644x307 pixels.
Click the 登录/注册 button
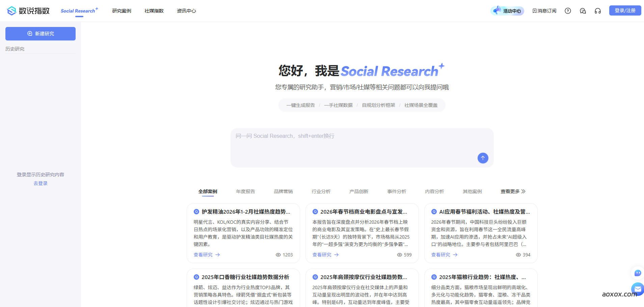pos(625,10)
